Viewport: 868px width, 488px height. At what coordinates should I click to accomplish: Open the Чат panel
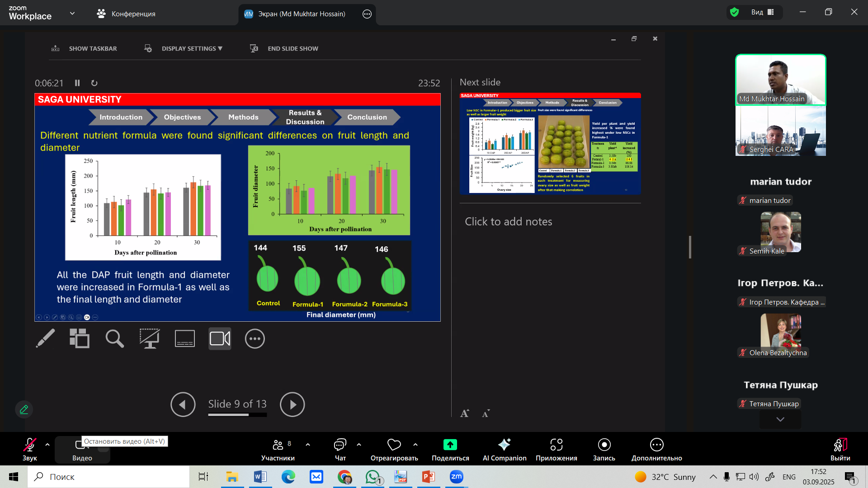point(340,450)
